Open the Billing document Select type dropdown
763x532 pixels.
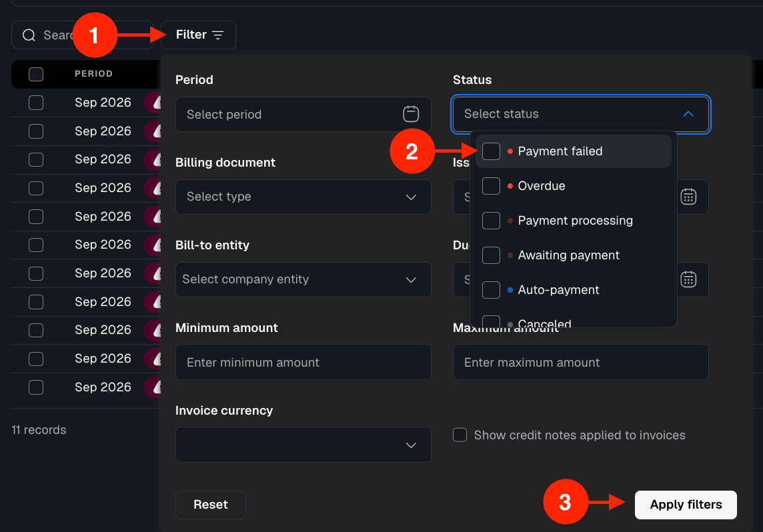coord(303,197)
